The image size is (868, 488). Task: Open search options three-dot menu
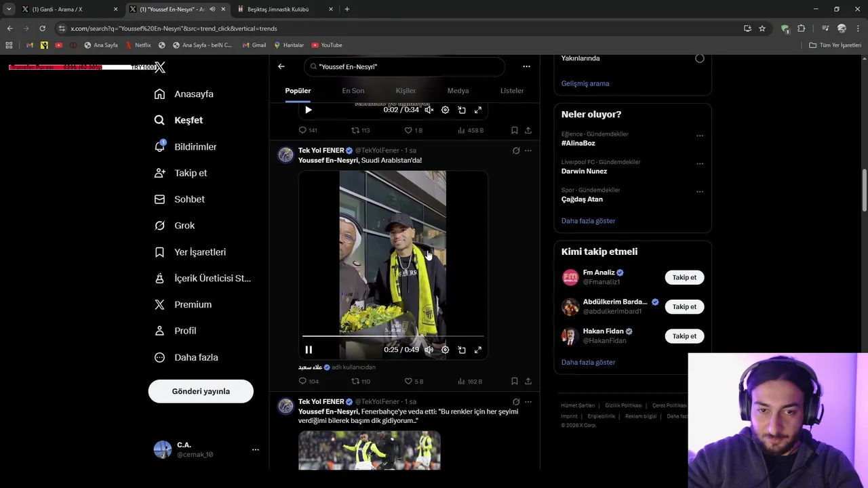(526, 66)
